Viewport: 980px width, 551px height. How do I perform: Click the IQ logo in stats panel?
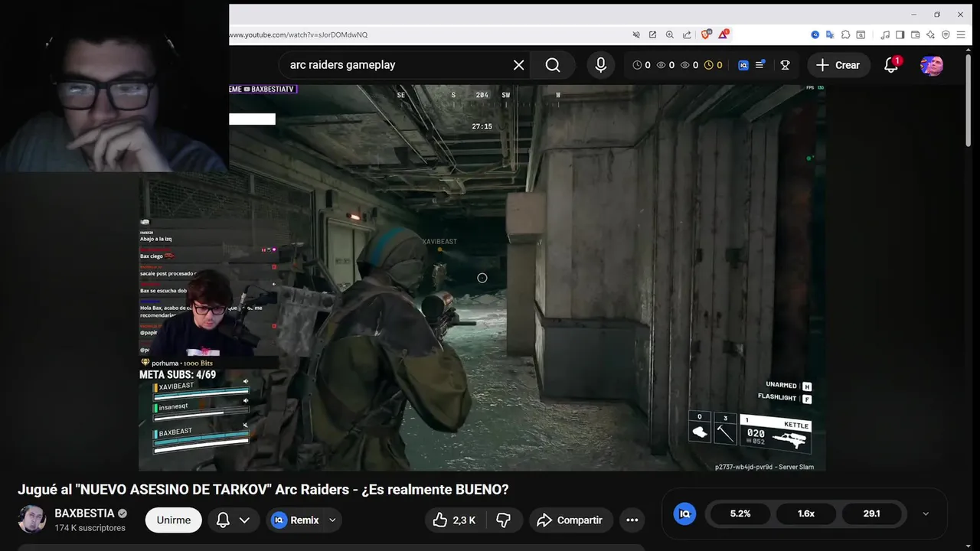point(685,514)
